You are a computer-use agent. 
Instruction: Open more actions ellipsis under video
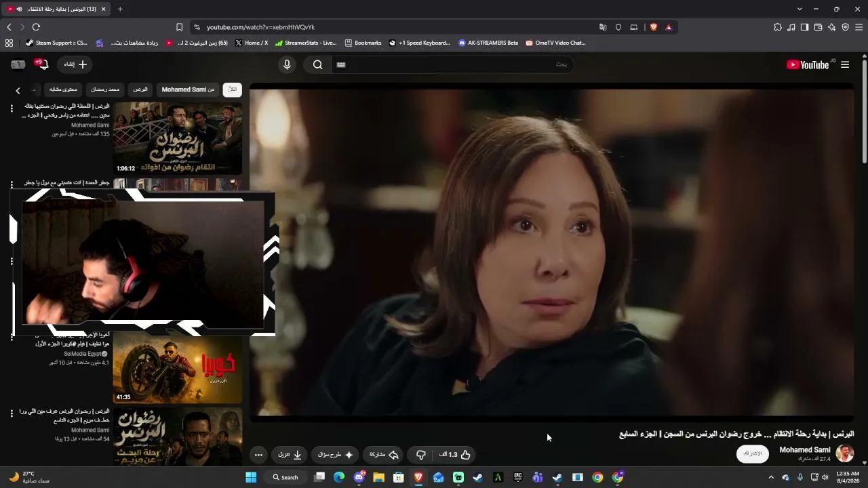pyautogui.click(x=258, y=455)
